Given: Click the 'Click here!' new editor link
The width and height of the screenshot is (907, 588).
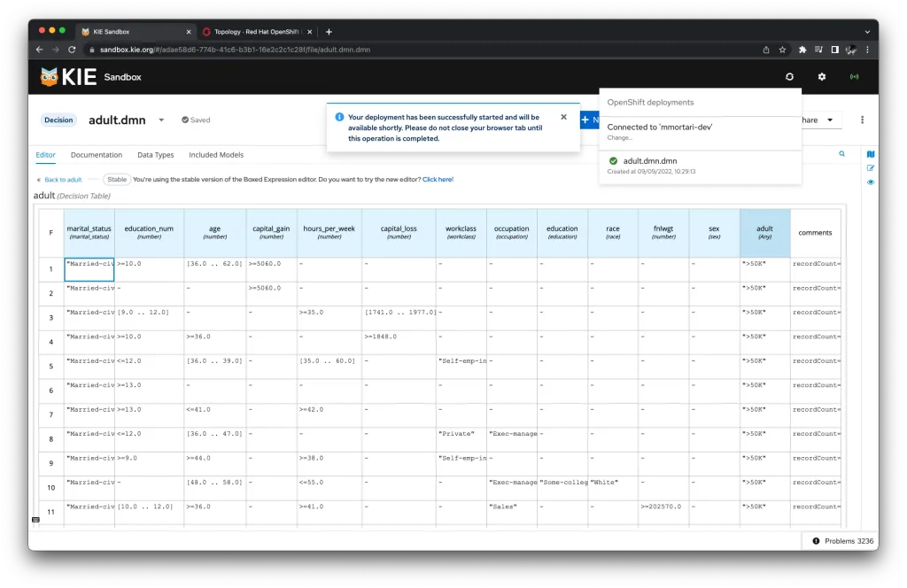Looking at the screenshot, I should 438,179.
